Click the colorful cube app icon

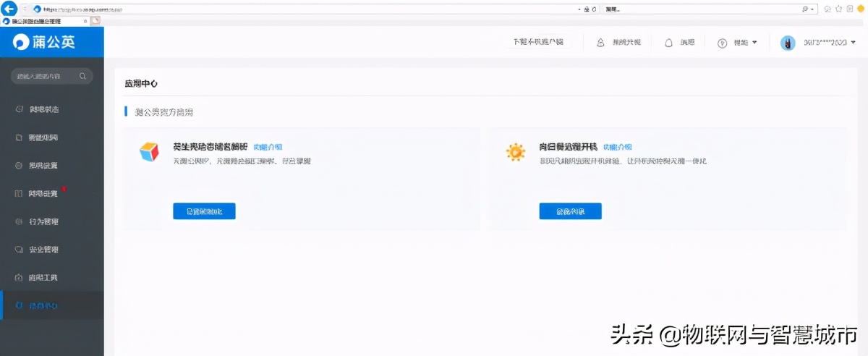(x=148, y=152)
